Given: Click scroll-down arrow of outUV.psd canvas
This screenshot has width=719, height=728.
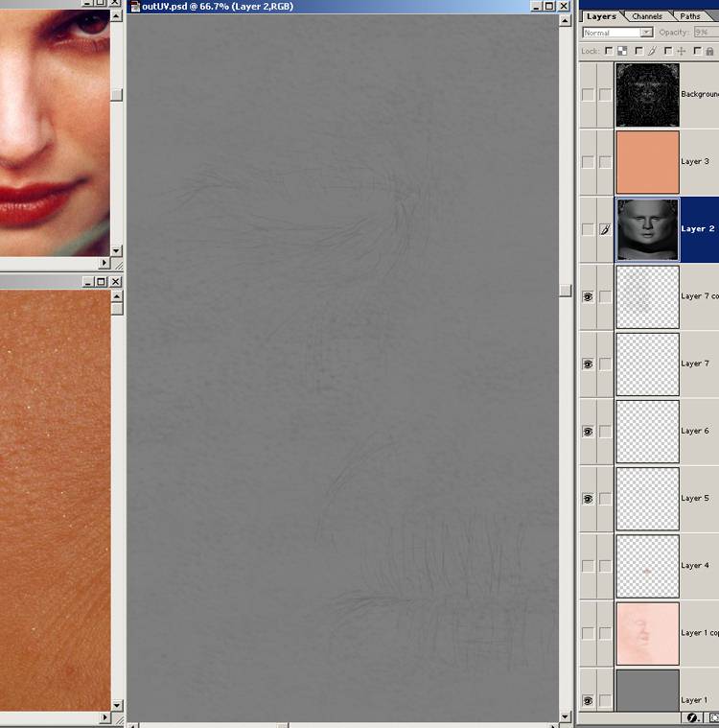Looking at the screenshot, I should (566, 716).
